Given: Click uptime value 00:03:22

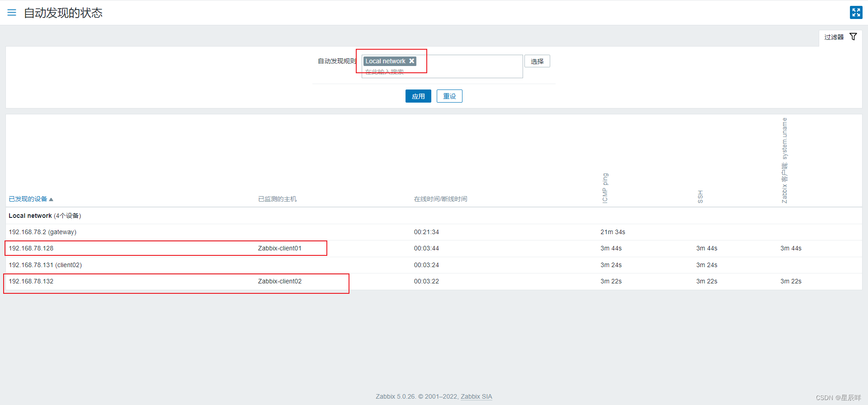Looking at the screenshot, I should pos(426,281).
